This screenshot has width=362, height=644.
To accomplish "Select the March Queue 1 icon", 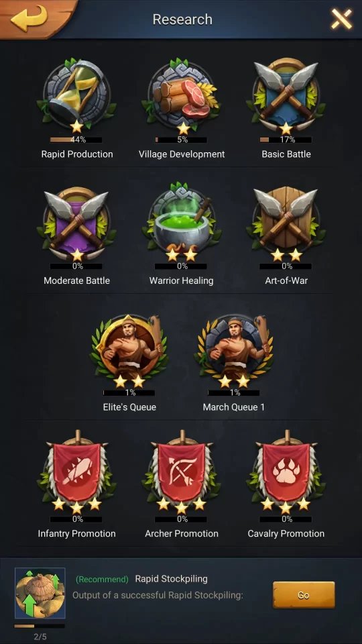I will [234, 350].
